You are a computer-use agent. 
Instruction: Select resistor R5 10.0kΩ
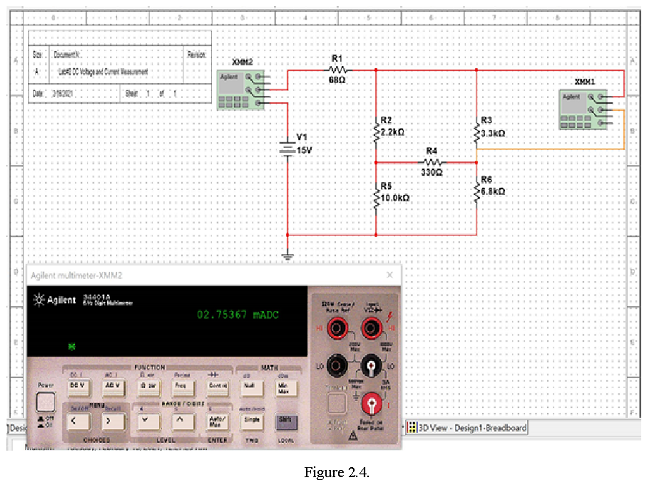pyautogui.click(x=376, y=198)
